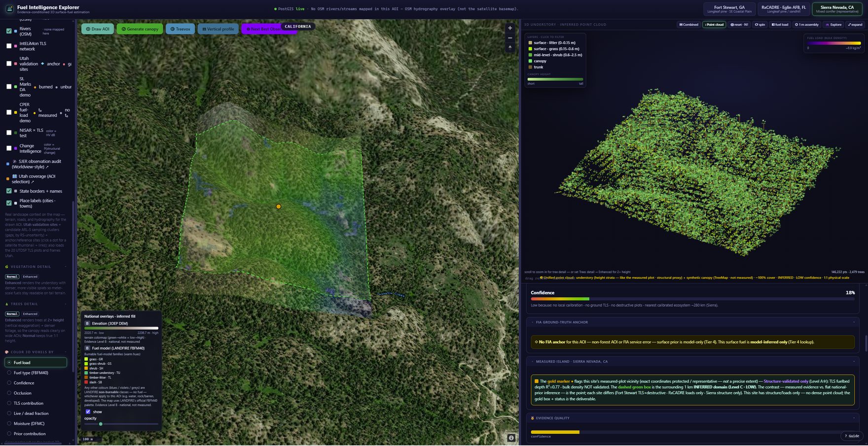Click the Next Best Observation button
The width and height of the screenshot is (868, 446).
261,29
